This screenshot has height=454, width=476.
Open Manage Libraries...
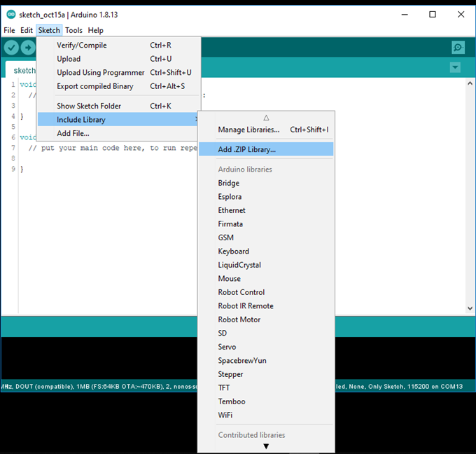[266, 130]
